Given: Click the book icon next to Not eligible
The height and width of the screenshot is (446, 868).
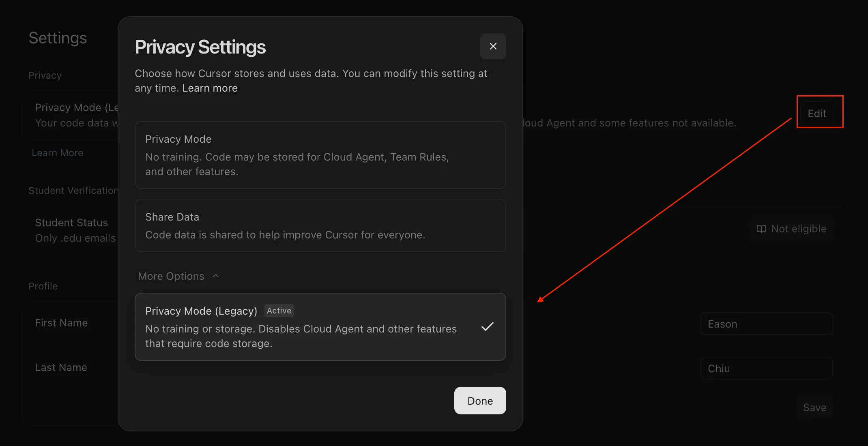Looking at the screenshot, I should (x=761, y=229).
